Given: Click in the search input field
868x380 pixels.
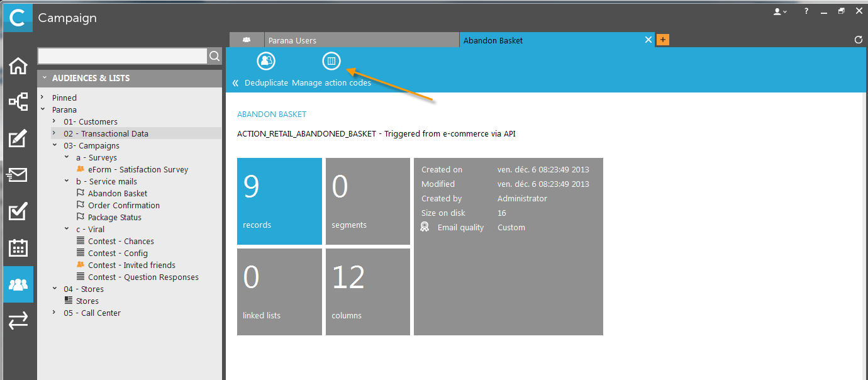Looking at the screenshot, I should 123,56.
